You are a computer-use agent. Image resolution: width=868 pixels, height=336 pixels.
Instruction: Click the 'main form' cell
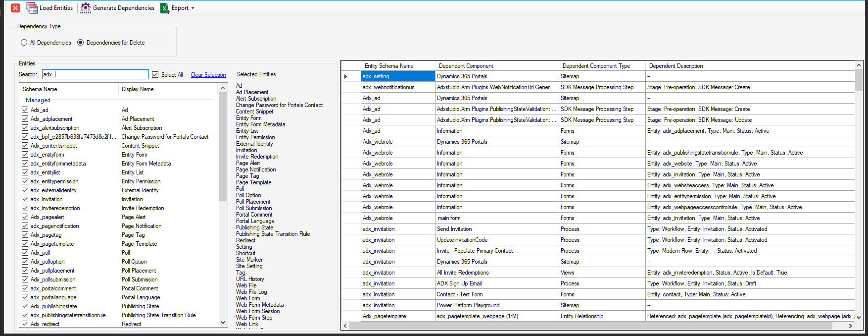pos(497,218)
